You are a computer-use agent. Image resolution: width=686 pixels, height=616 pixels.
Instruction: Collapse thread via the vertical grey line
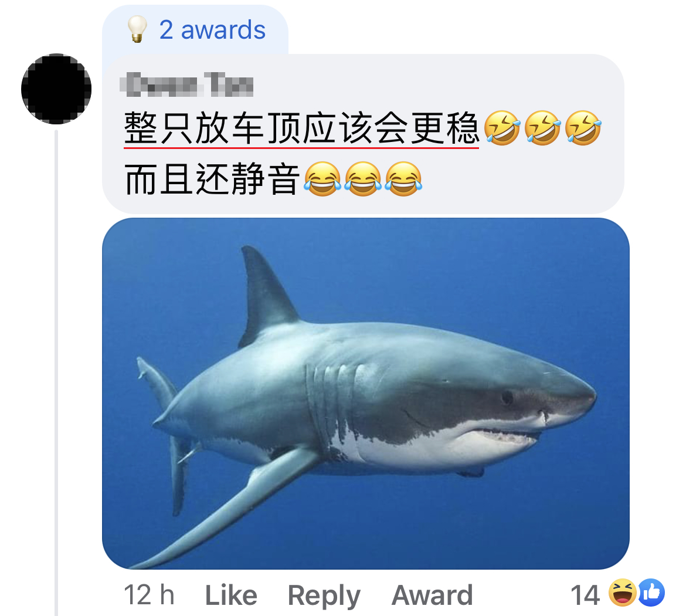(56, 373)
